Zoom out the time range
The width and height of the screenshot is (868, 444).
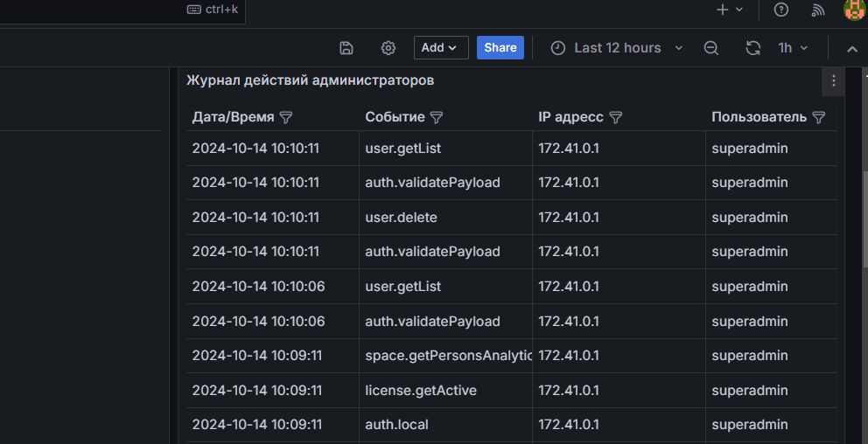(711, 48)
